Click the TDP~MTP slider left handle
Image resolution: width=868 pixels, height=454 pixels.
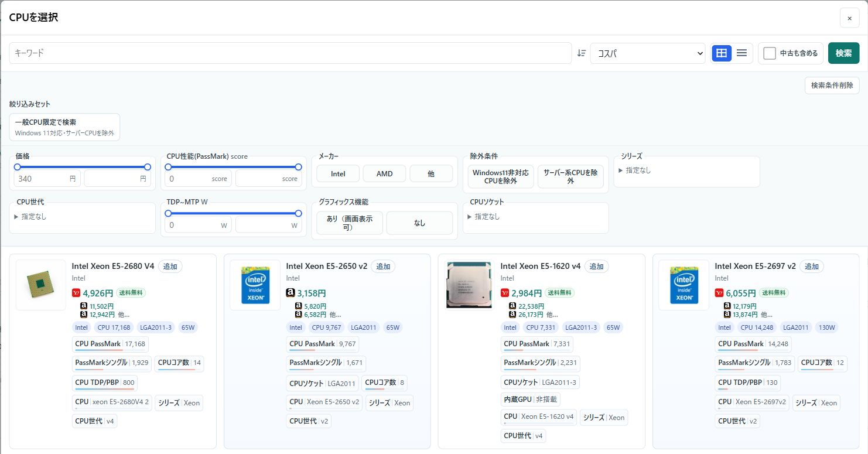click(169, 213)
